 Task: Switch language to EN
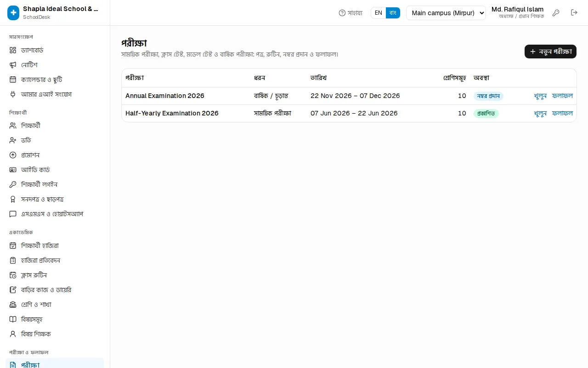379,13
